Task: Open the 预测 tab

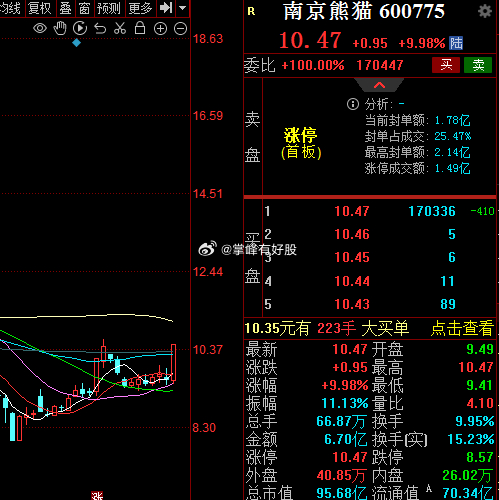Action: pos(109,8)
